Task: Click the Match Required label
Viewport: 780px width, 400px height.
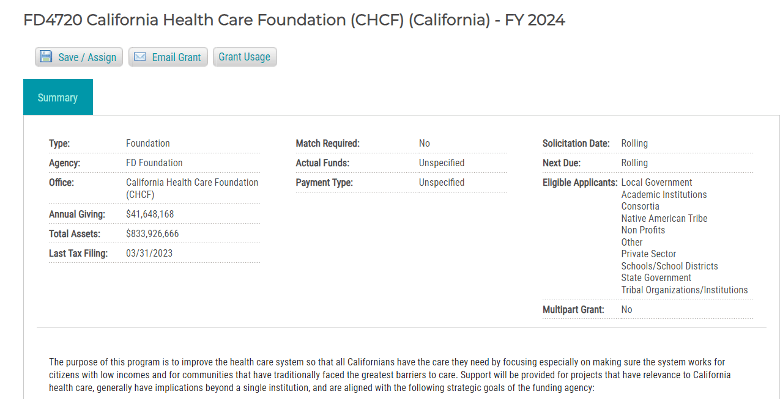Action: [x=327, y=143]
